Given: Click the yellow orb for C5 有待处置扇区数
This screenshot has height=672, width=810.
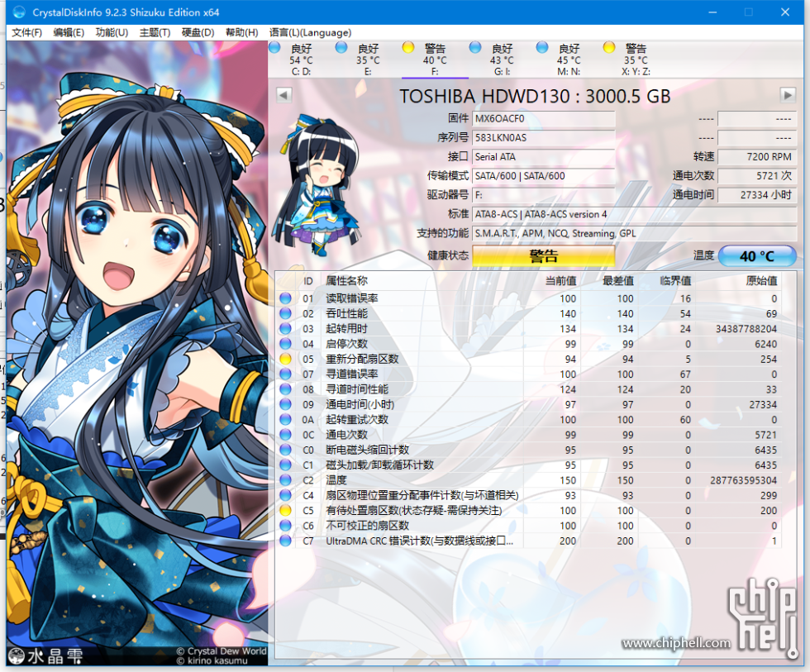Looking at the screenshot, I should click(x=285, y=510).
